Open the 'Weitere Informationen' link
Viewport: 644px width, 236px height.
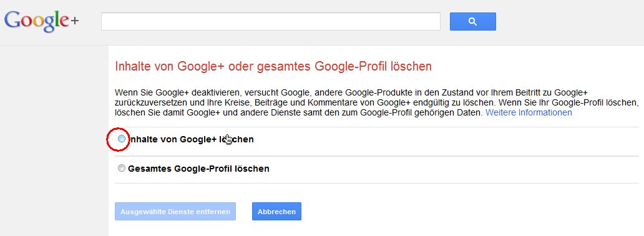click(529, 112)
